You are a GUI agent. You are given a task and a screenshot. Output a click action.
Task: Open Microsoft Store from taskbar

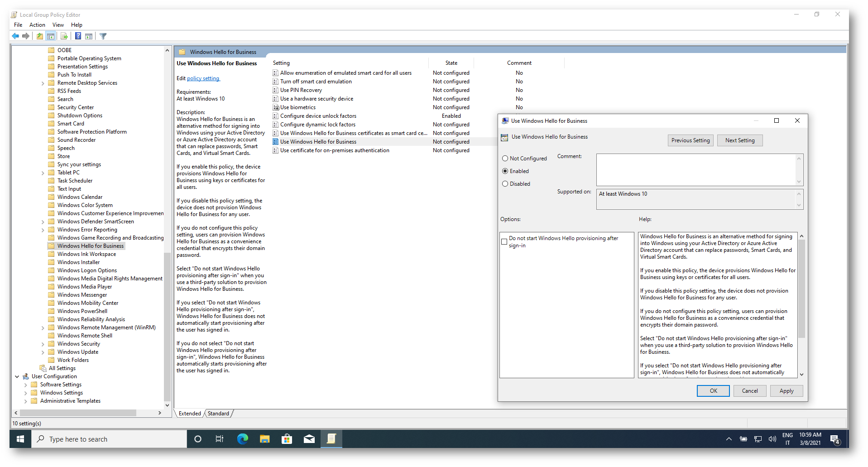click(x=287, y=439)
